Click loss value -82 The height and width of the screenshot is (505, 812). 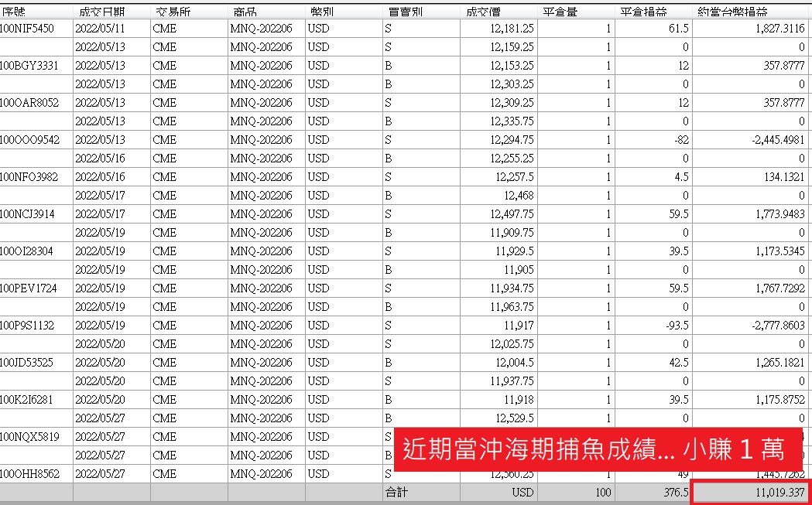tap(680, 140)
